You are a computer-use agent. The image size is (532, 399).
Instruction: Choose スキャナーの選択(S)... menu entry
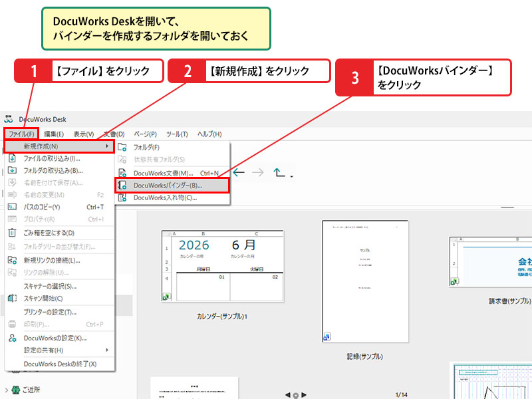pos(59,287)
